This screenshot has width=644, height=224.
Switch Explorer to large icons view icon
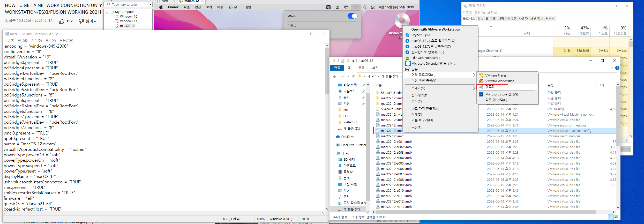point(616,217)
